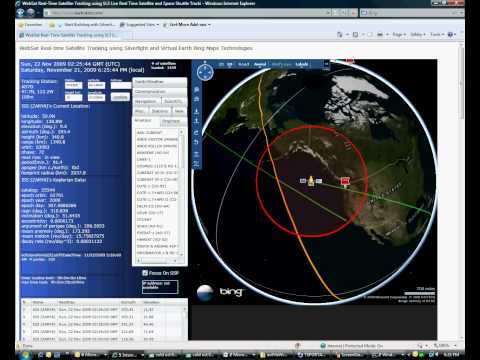Click the seventh icon in map side toolbar
The width and height of the screenshot is (480, 360).
[197, 154]
